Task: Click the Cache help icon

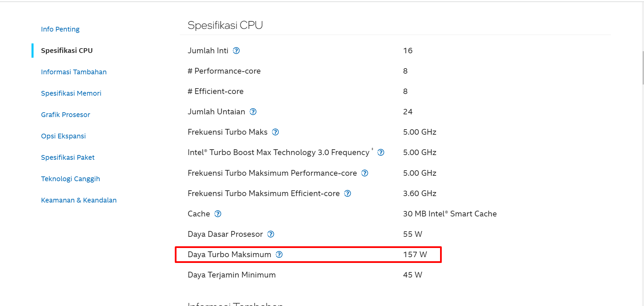Action: [x=218, y=214]
